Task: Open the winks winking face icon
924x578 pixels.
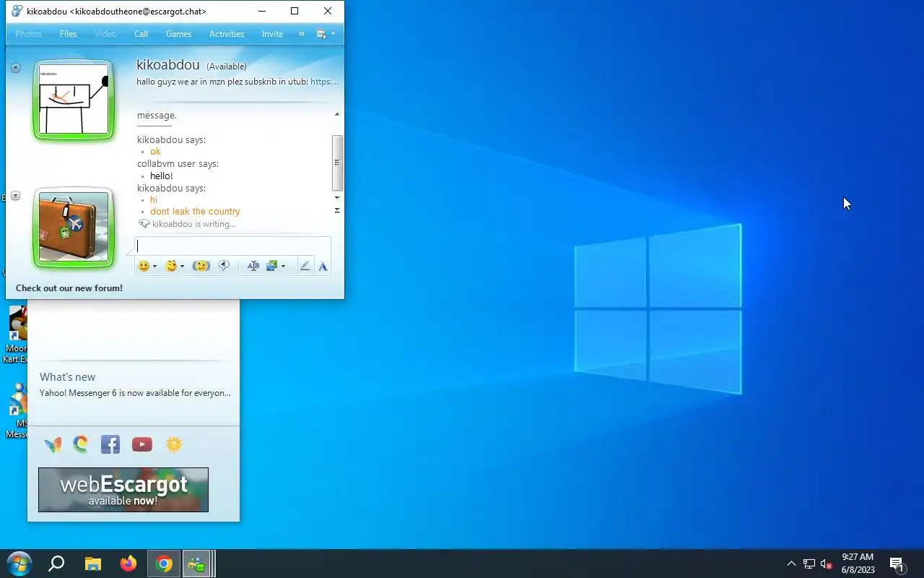Action: coord(171,266)
